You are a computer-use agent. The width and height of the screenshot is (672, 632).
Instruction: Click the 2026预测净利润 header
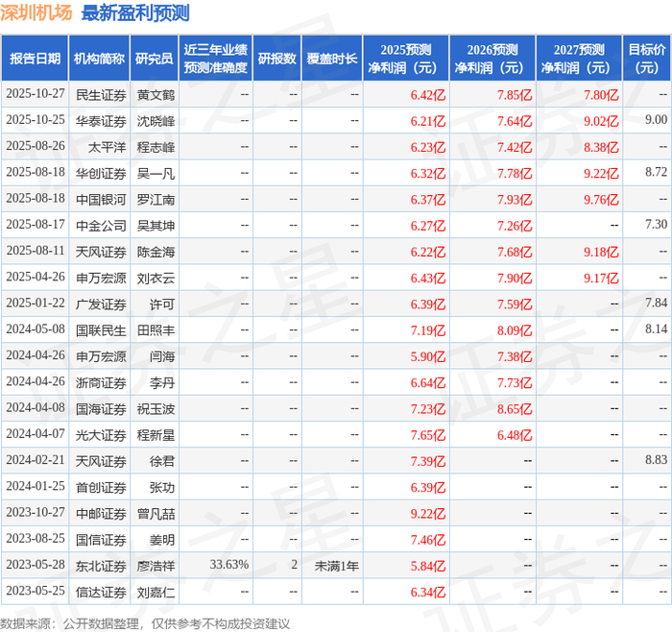492,59
